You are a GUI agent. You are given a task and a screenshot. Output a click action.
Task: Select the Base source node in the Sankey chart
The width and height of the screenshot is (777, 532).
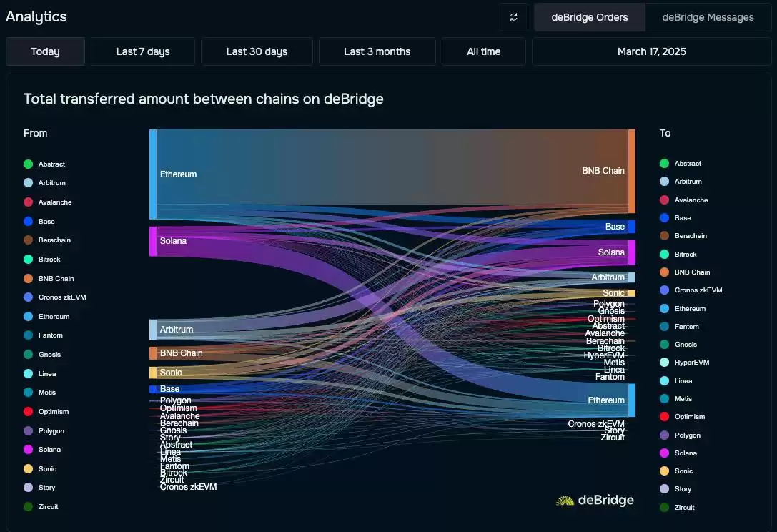(153, 389)
